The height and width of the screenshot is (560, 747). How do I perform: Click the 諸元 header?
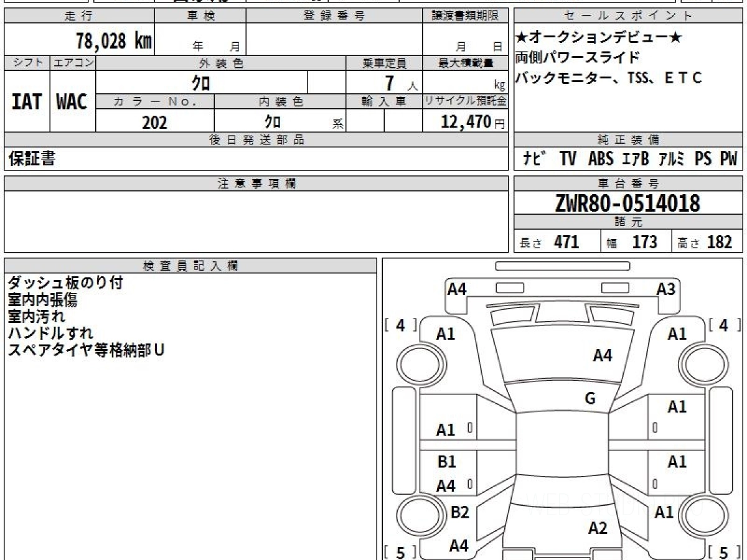click(628, 222)
